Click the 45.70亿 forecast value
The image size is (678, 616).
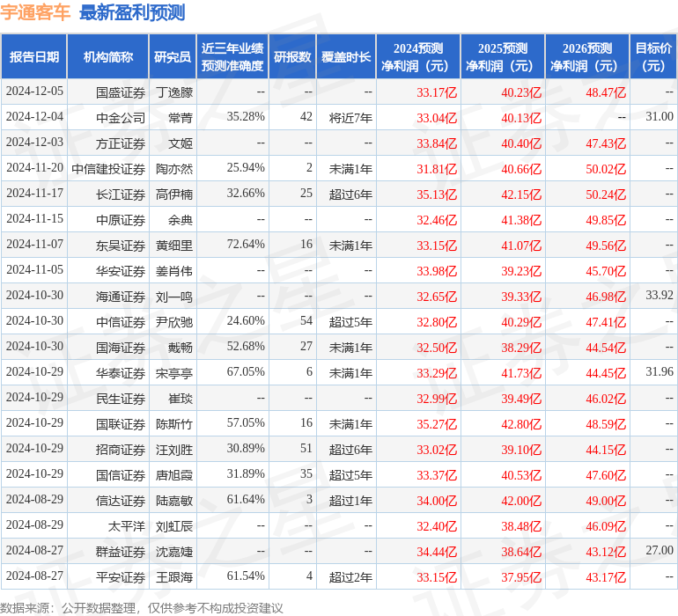pos(606,271)
